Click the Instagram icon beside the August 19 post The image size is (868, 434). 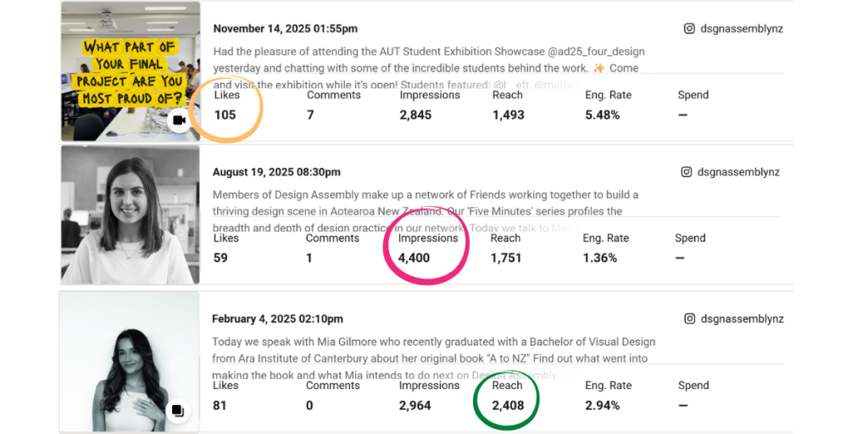(x=688, y=172)
